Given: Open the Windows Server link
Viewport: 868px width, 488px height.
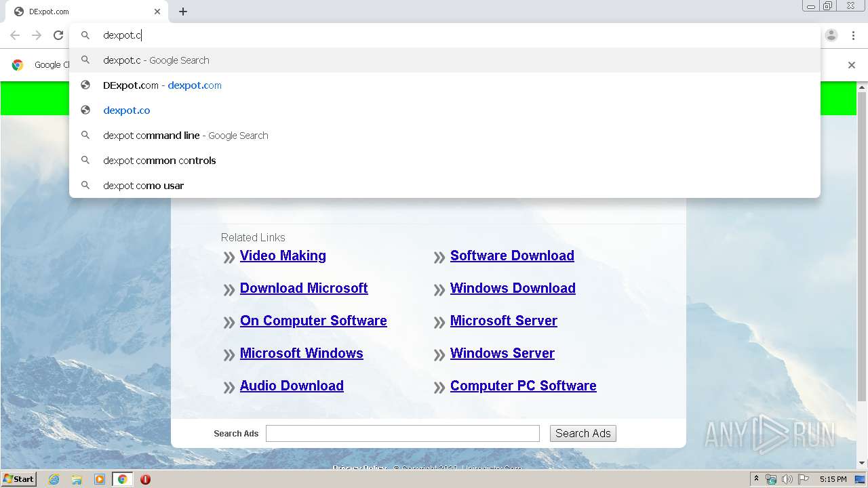Looking at the screenshot, I should click(x=502, y=353).
